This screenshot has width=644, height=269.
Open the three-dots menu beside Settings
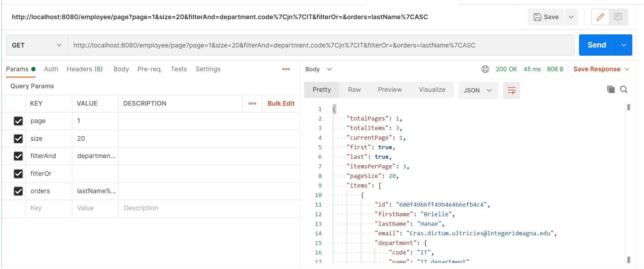286,69
